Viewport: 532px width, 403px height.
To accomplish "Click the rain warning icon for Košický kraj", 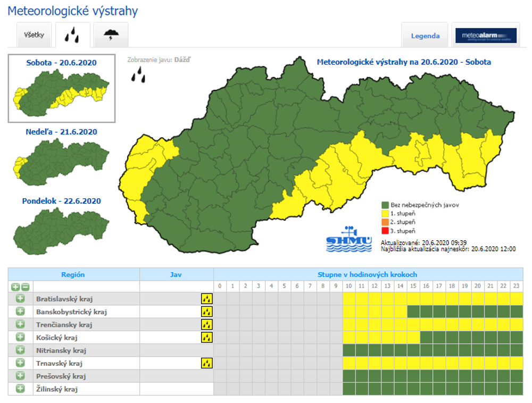I will point(207,337).
